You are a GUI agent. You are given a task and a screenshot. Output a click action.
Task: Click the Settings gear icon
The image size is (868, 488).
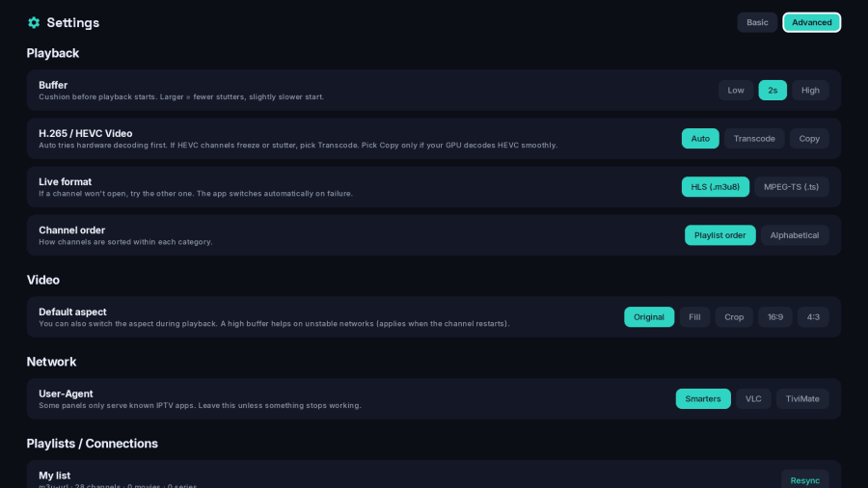pyautogui.click(x=34, y=23)
